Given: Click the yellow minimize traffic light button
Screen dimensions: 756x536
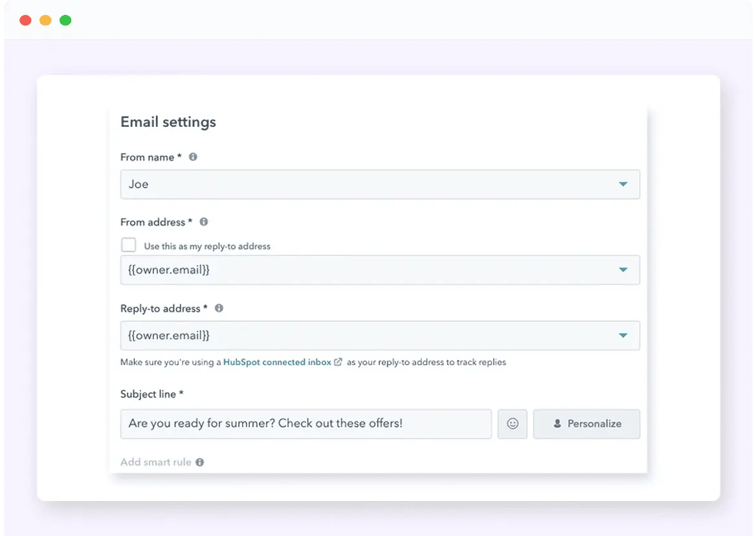Looking at the screenshot, I should click(45, 20).
